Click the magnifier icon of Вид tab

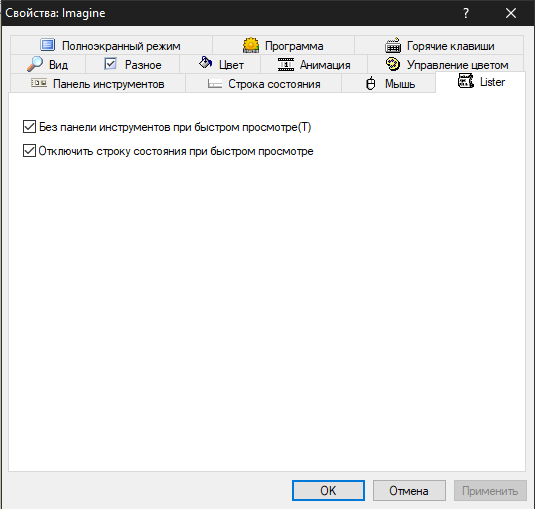pyautogui.click(x=35, y=64)
